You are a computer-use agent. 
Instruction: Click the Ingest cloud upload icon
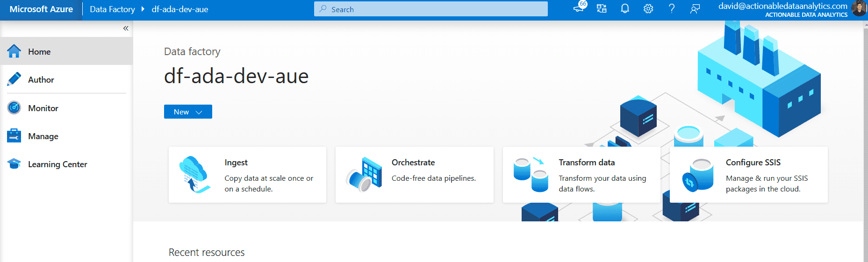(x=194, y=175)
